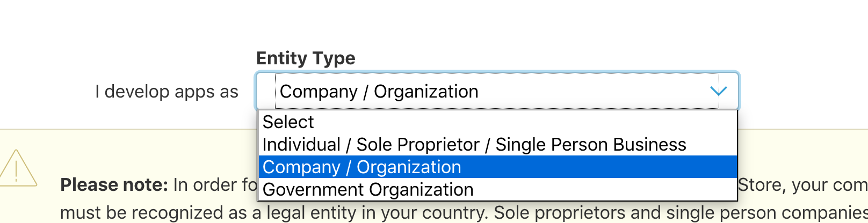Click empty left padding inside the dropdown field
868x223 pixels.
click(266, 91)
